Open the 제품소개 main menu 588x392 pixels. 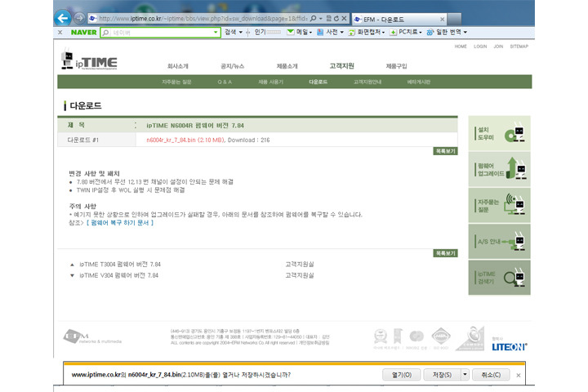[x=287, y=66]
